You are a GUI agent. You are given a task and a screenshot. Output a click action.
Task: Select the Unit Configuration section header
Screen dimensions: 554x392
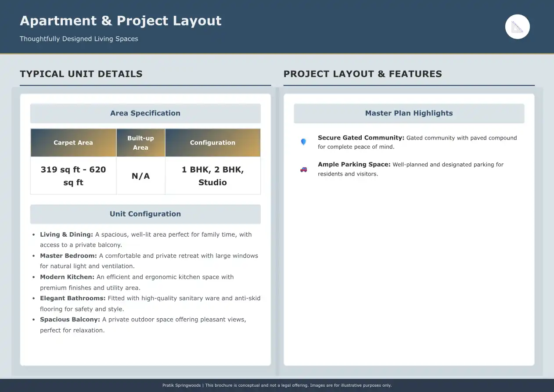(145, 214)
